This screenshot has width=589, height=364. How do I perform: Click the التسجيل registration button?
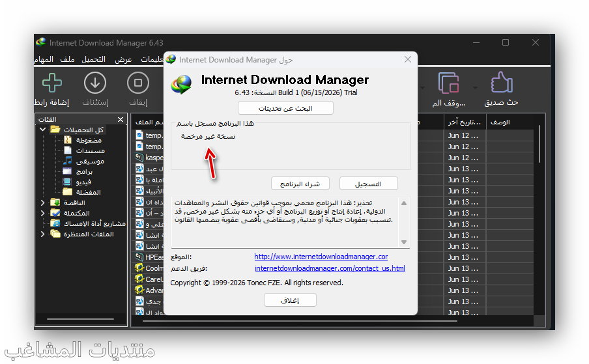[x=369, y=184]
